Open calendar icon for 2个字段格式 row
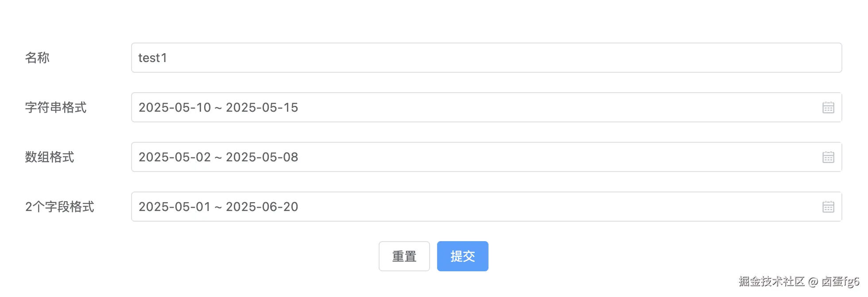 pos(828,207)
